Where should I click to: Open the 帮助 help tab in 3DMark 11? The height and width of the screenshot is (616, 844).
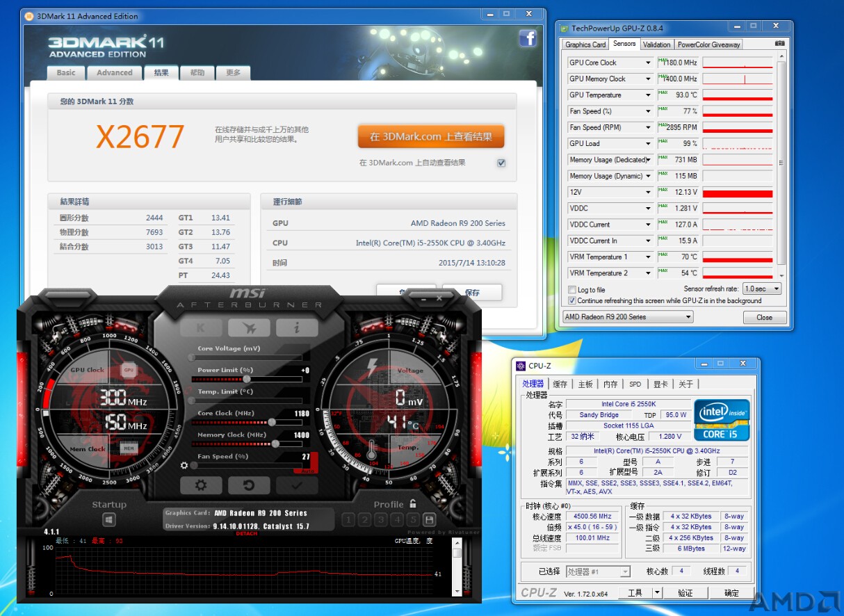(x=198, y=73)
